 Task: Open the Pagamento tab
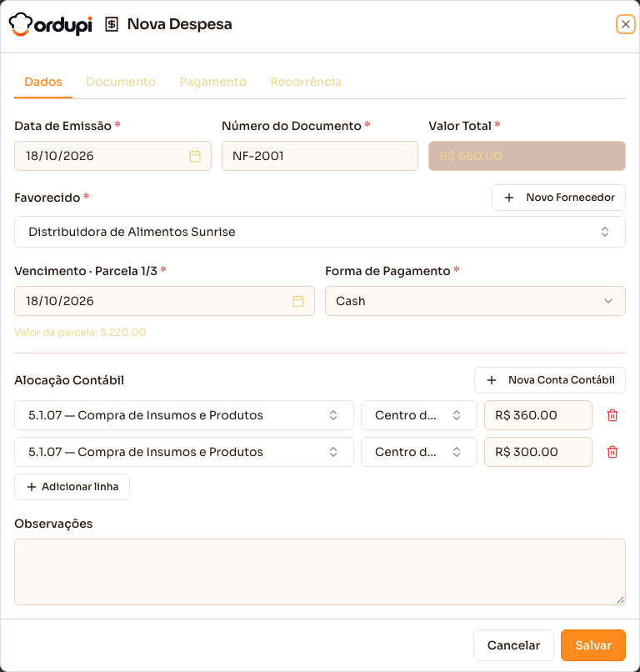212,82
